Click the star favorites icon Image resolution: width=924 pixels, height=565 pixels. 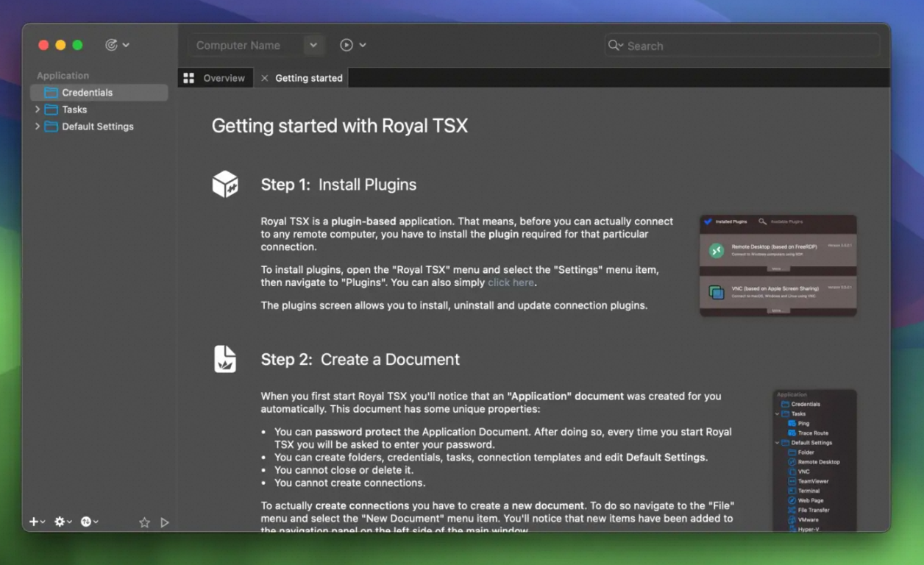145,522
